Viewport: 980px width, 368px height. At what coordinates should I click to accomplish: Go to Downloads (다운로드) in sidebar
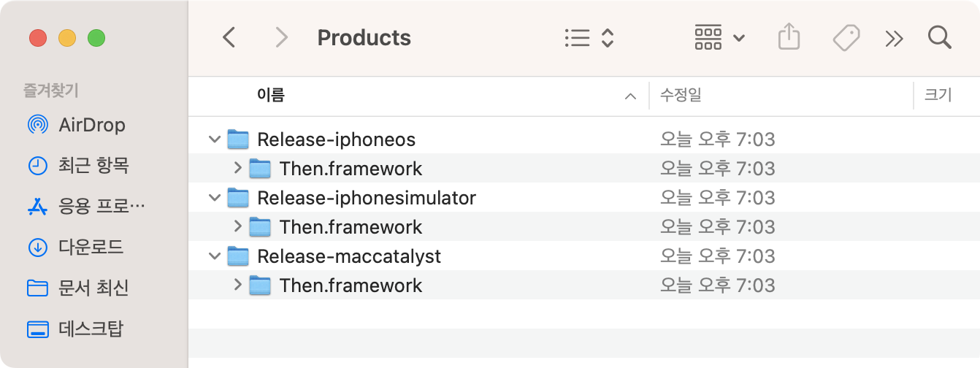point(91,247)
